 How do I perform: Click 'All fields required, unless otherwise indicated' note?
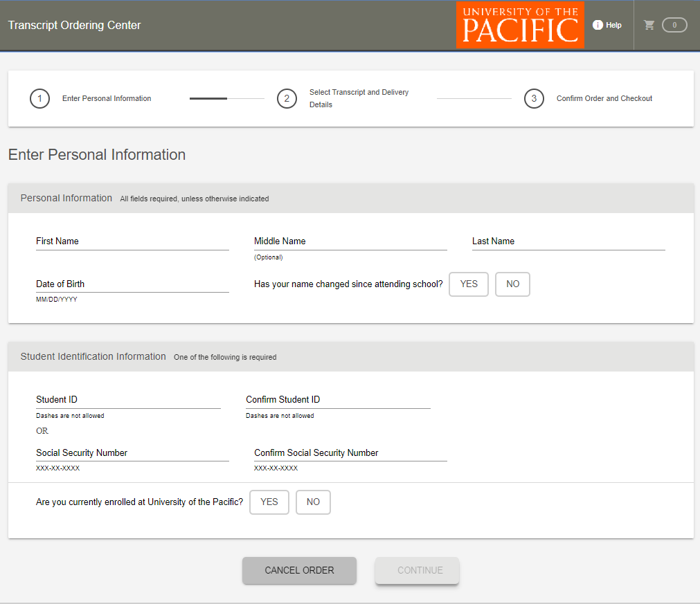point(194,199)
